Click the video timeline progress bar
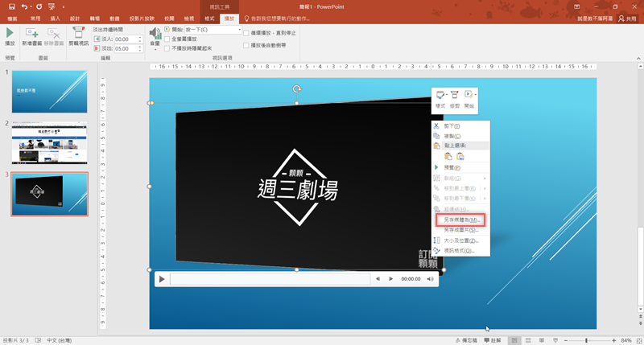This screenshot has width=644, height=345. click(270, 279)
